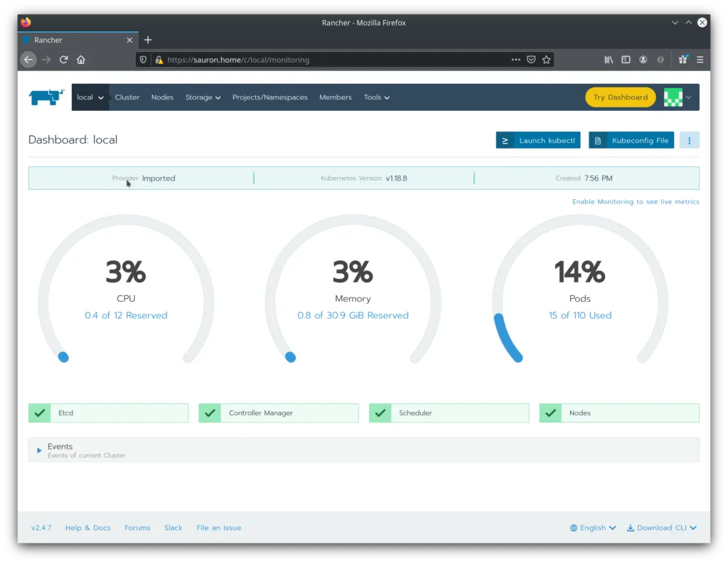Expand the Storage menu
This screenshot has width=728, height=564.
(203, 97)
